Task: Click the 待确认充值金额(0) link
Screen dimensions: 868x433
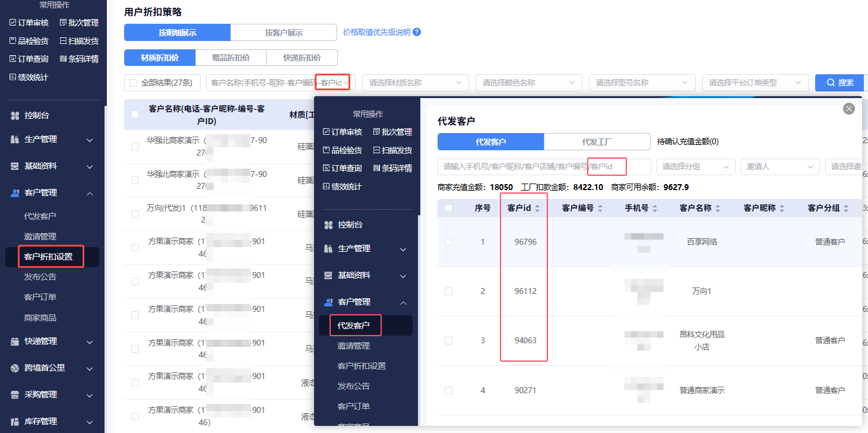Action: pyautogui.click(x=688, y=142)
